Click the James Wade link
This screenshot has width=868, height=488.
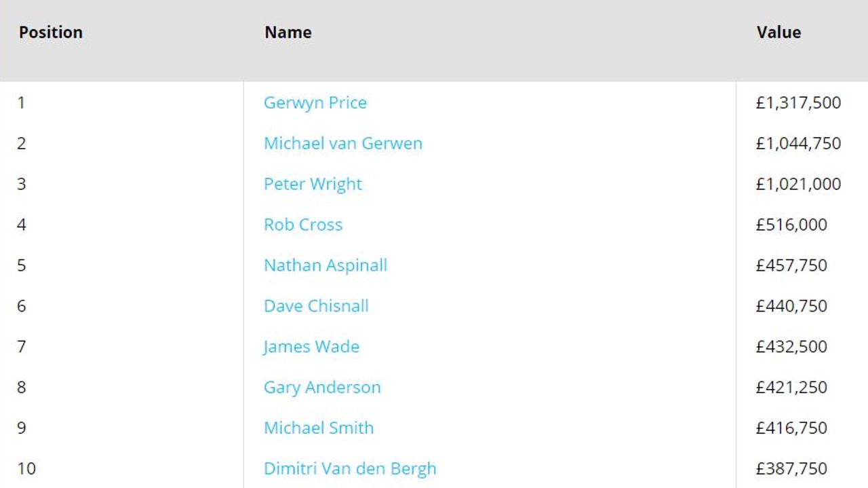pos(311,347)
